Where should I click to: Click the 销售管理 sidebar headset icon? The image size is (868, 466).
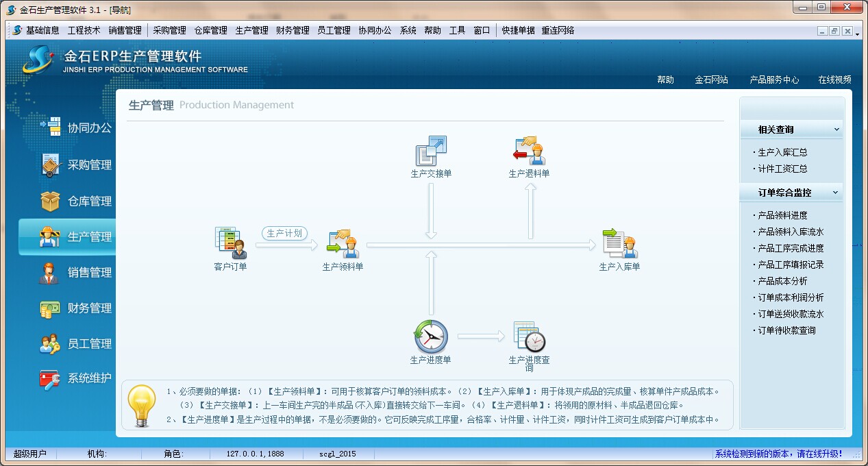[x=50, y=272]
